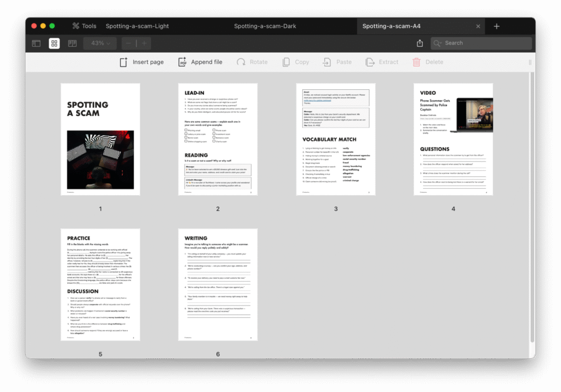Open a new tab with plus
The height and width of the screenshot is (392, 561).
(x=496, y=26)
